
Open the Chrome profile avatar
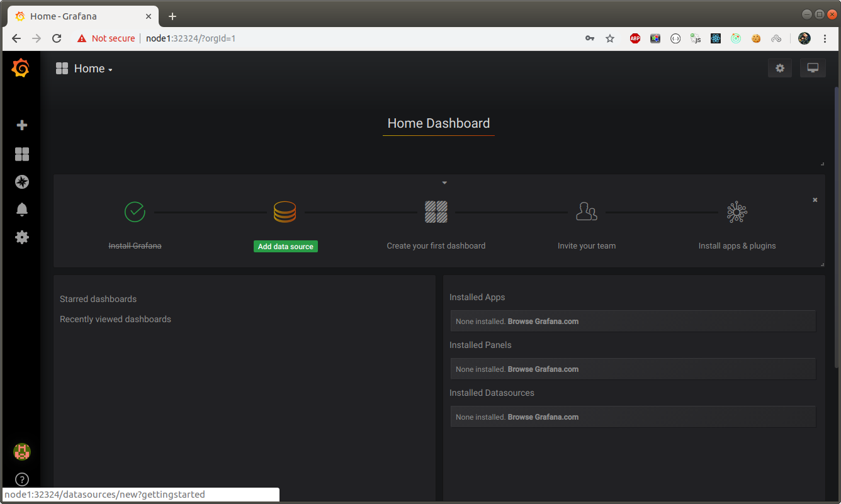[804, 38]
